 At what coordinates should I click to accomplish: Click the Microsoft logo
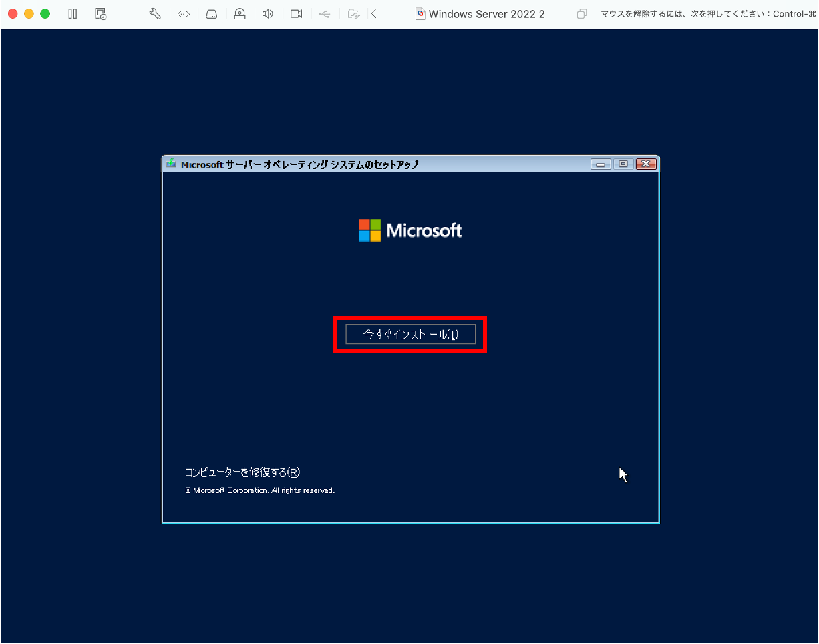click(x=410, y=230)
